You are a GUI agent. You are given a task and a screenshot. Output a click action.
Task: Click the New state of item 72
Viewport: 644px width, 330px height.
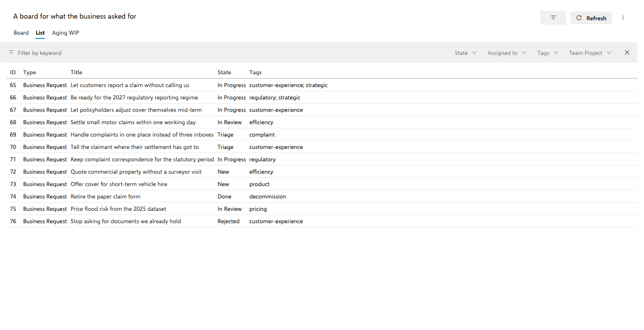(223, 172)
